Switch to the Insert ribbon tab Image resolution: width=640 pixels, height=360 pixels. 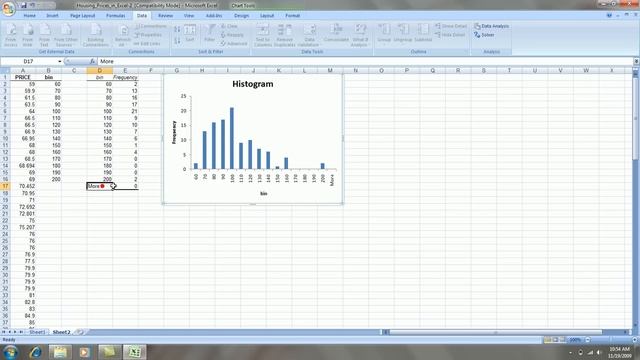pyautogui.click(x=52, y=16)
